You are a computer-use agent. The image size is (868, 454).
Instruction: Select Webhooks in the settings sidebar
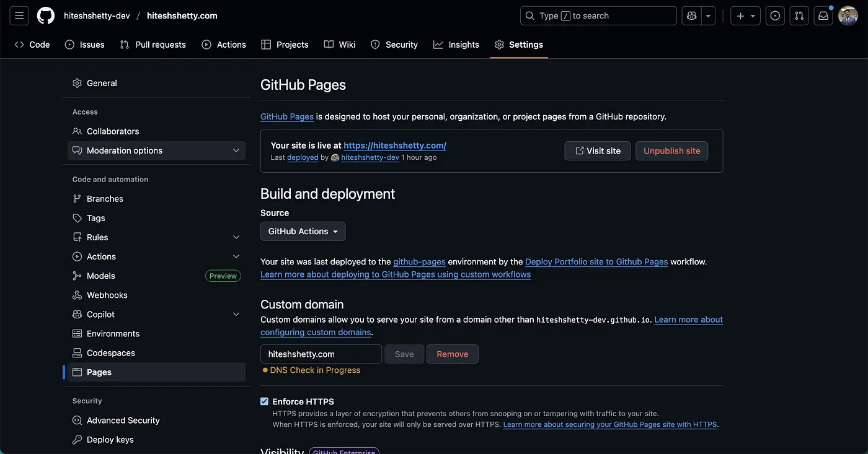pos(107,295)
